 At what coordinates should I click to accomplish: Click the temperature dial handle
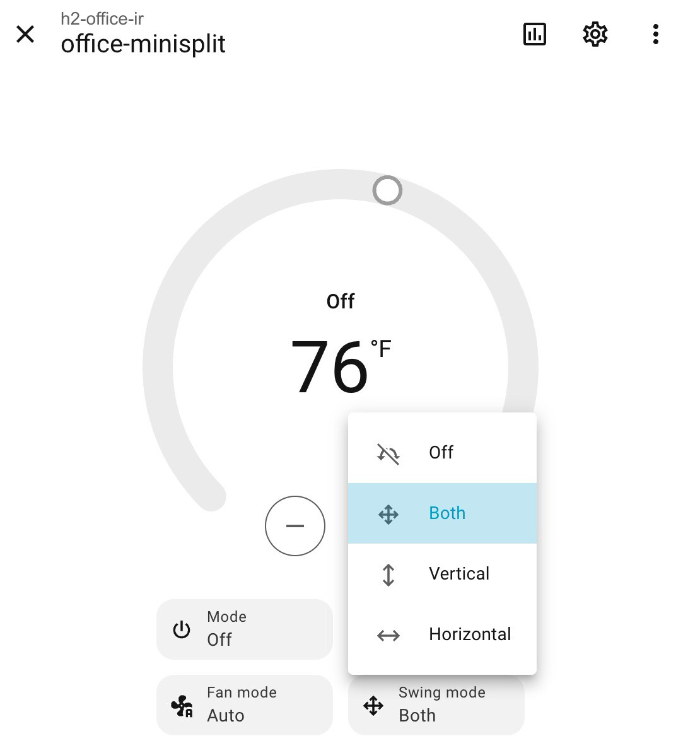(x=387, y=190)
